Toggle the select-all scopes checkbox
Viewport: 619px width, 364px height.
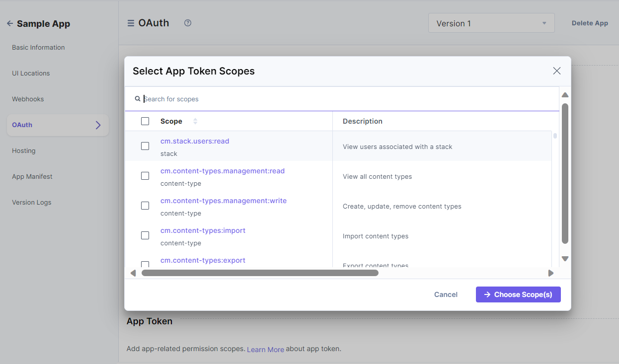(145, 121)
